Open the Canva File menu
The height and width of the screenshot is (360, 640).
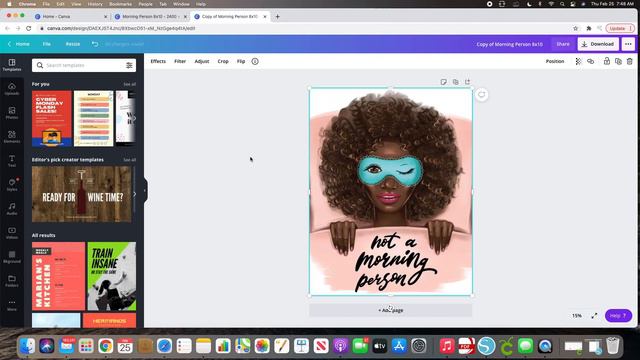coord(47,44)
